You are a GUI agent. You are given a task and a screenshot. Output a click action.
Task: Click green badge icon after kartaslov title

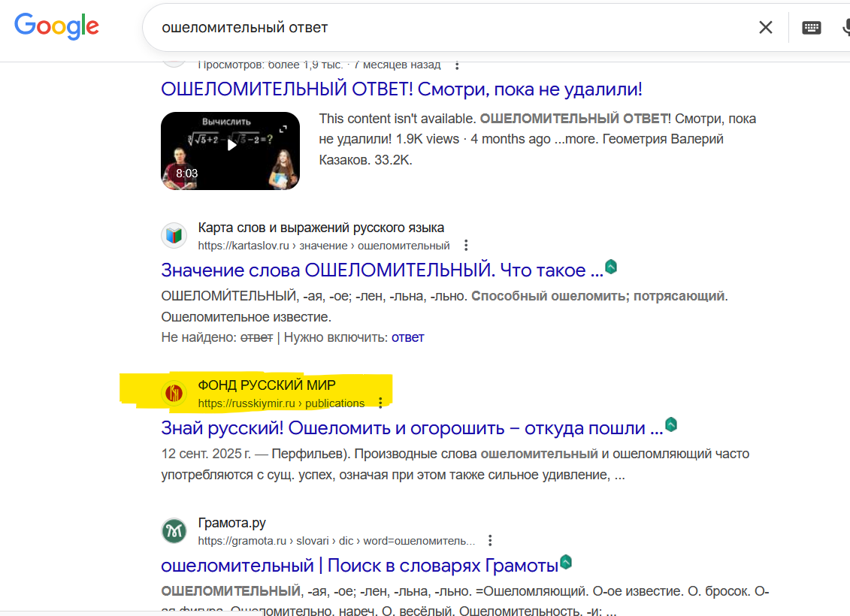click(x=611, y=267)
